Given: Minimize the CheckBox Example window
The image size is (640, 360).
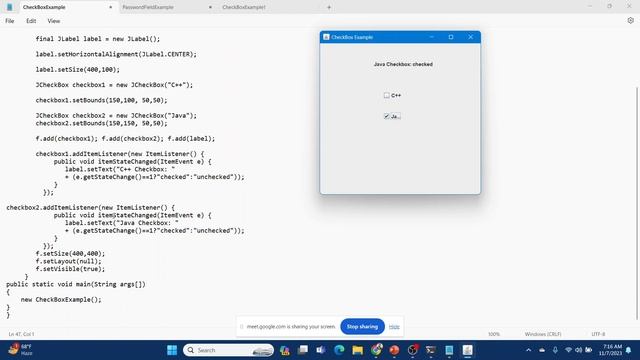Looking at the screenshot, I should click(x=431, y=37).
